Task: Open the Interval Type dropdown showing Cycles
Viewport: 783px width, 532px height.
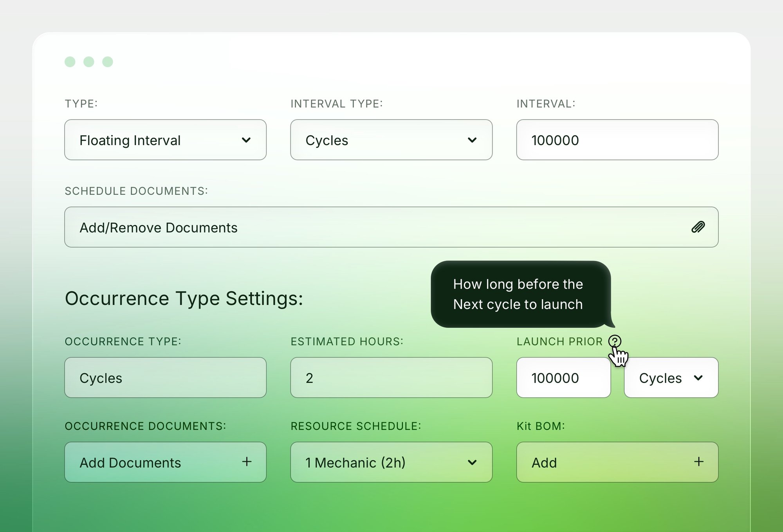Action: [x=391, y=140]
